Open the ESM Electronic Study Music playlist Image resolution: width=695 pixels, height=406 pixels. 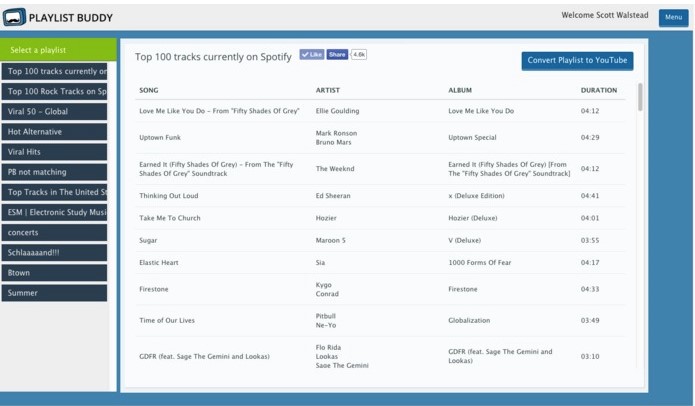54,212
